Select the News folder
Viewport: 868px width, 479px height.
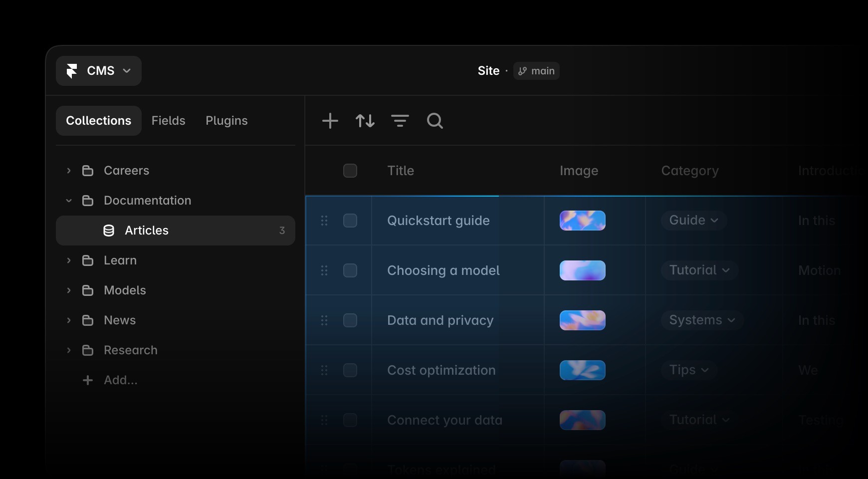click(176, 320)
